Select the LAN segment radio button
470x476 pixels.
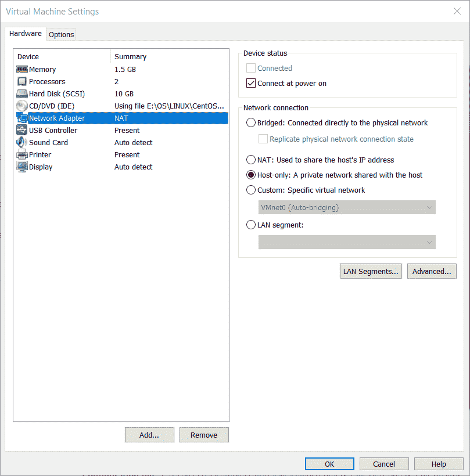tap(250, 225)
